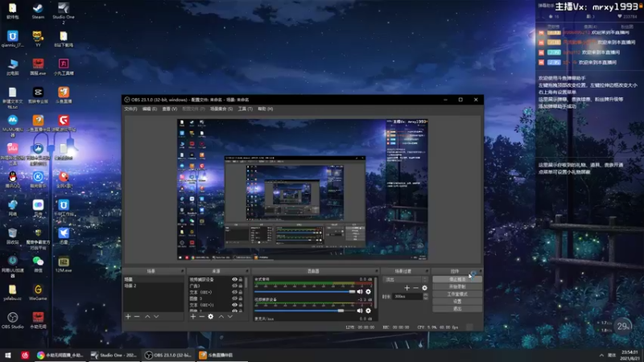Open This PC desktop icon
This screenshot has width=644, height=362.
(x=13, y=67)
